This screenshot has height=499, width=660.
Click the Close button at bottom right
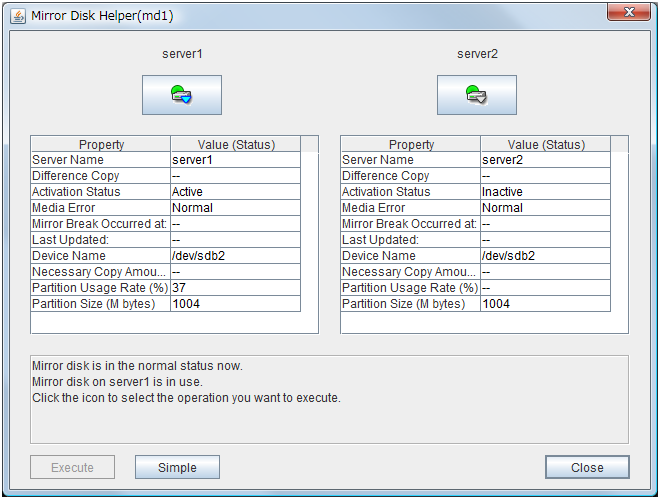point(587,467)
